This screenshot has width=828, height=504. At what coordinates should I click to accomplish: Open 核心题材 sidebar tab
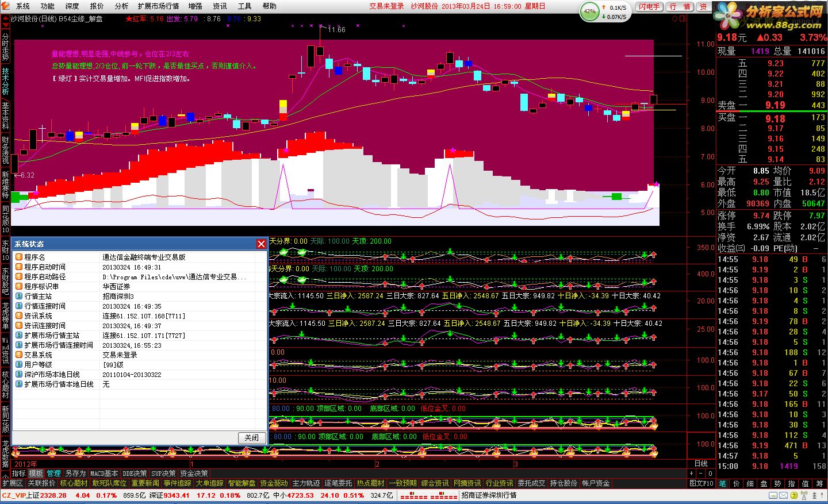pyautogui.click(x=5, y=384)
